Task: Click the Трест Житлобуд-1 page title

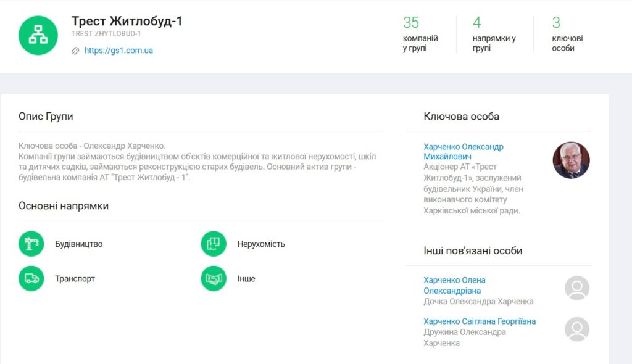Action: click(127, 21)
